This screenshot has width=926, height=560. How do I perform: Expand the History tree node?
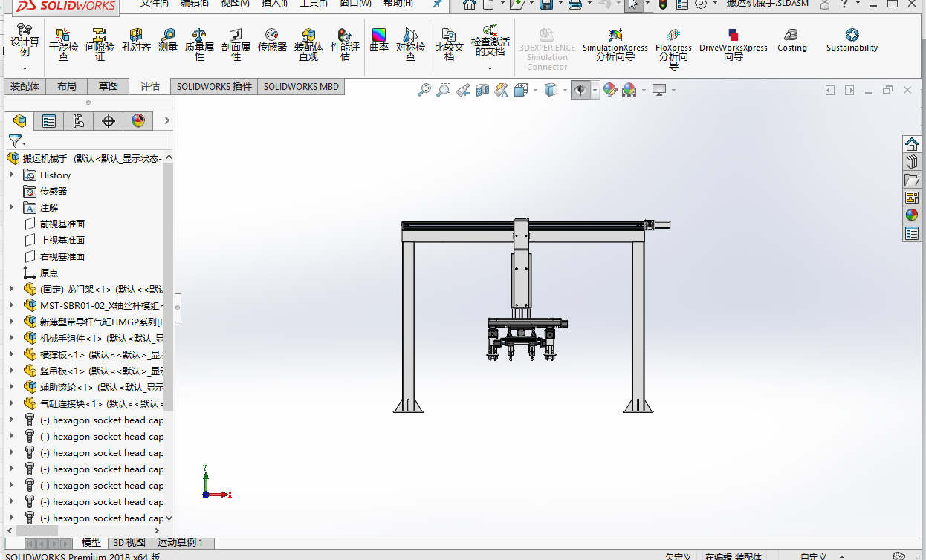tap(11, 175)
